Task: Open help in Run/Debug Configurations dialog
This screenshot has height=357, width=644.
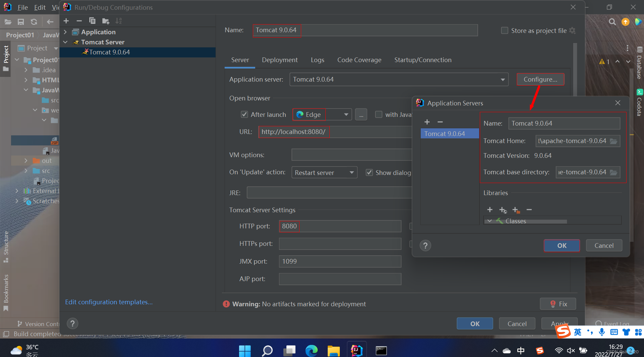Action: 73,323
